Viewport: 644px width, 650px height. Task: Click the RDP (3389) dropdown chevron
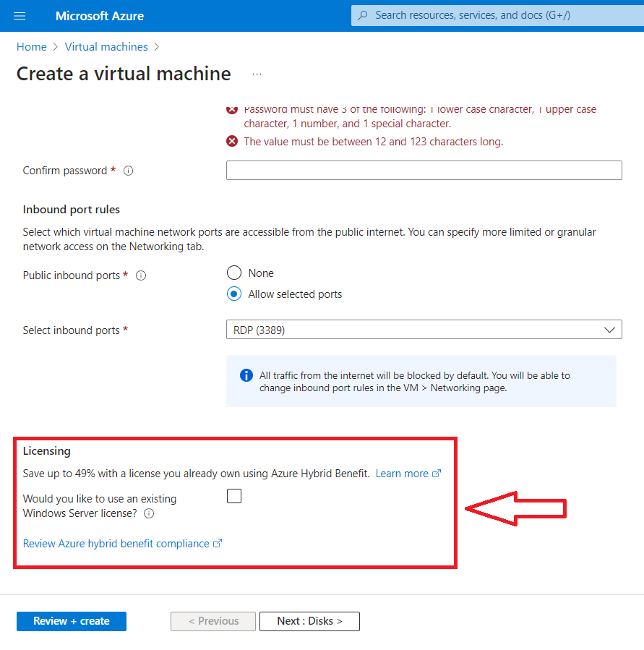pos(609,330)
